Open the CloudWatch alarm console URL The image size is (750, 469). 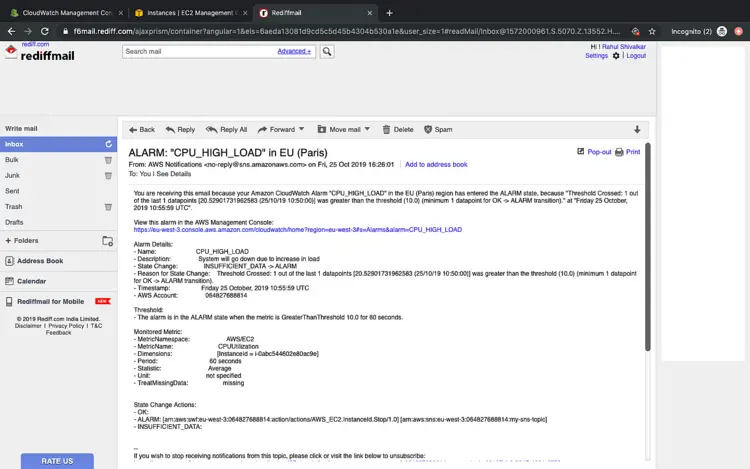(298, 230)
